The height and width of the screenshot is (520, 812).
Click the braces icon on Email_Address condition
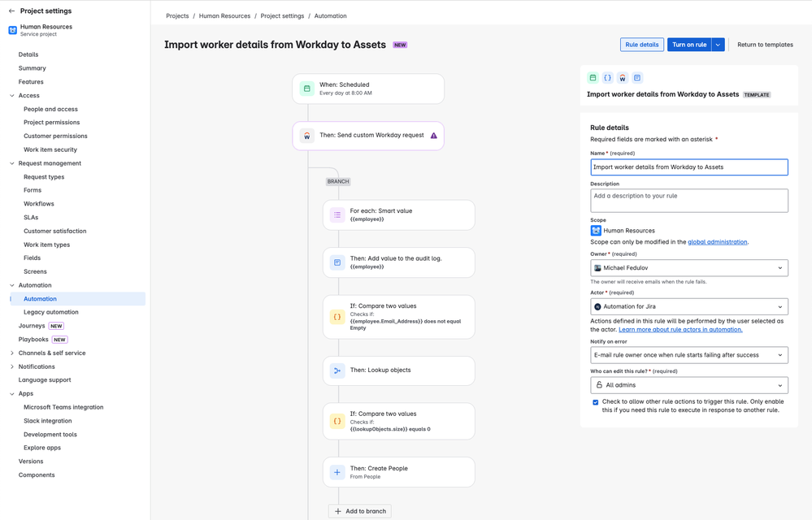point(337,317)
